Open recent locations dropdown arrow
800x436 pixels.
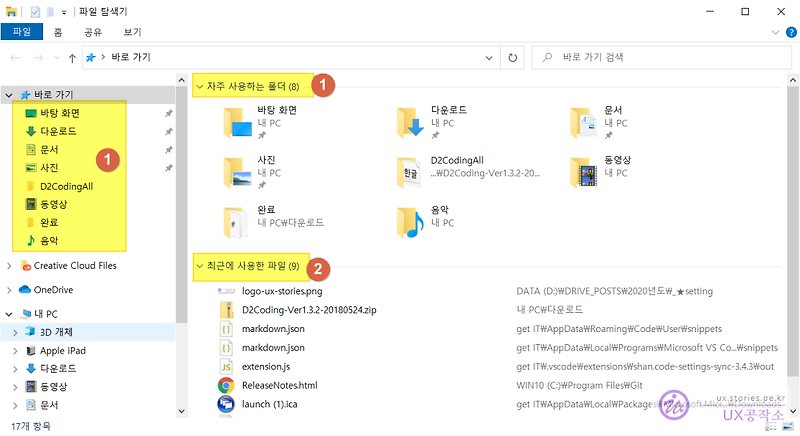56,58
